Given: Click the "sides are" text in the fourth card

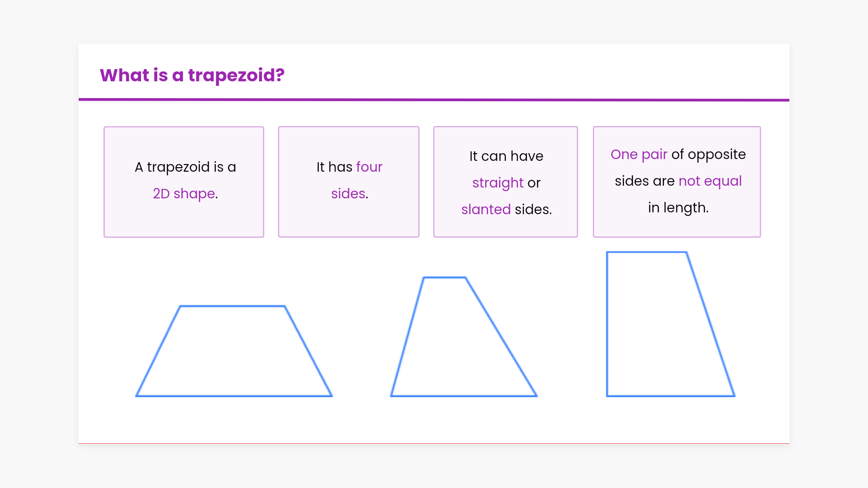Looking at the screenshot, I should [x=645, y=181].
